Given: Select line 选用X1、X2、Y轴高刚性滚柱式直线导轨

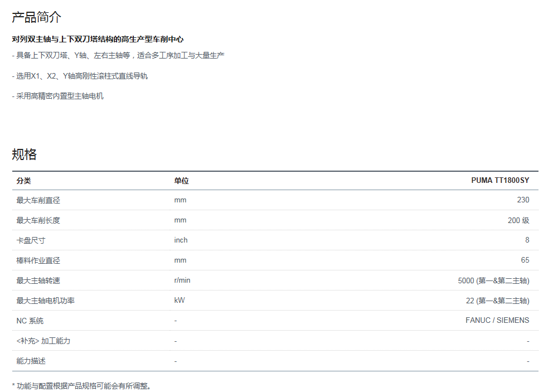Looking at the screenshot, I should (x=80, y=76).
